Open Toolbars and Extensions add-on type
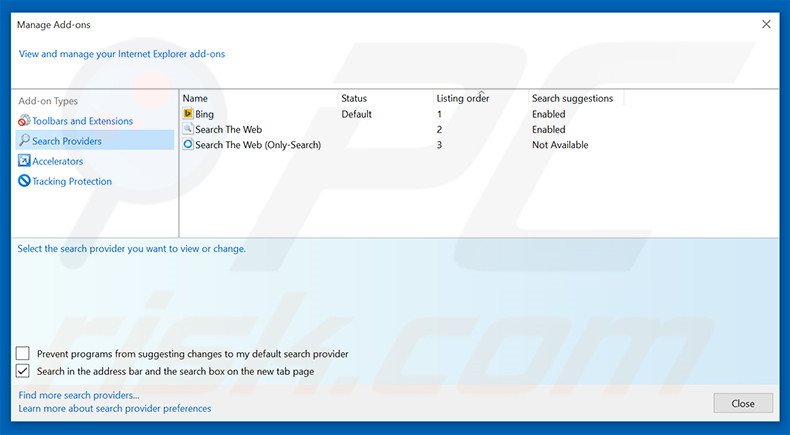The width and height of the screenshot is (790, 435). (x=83, y=121)
